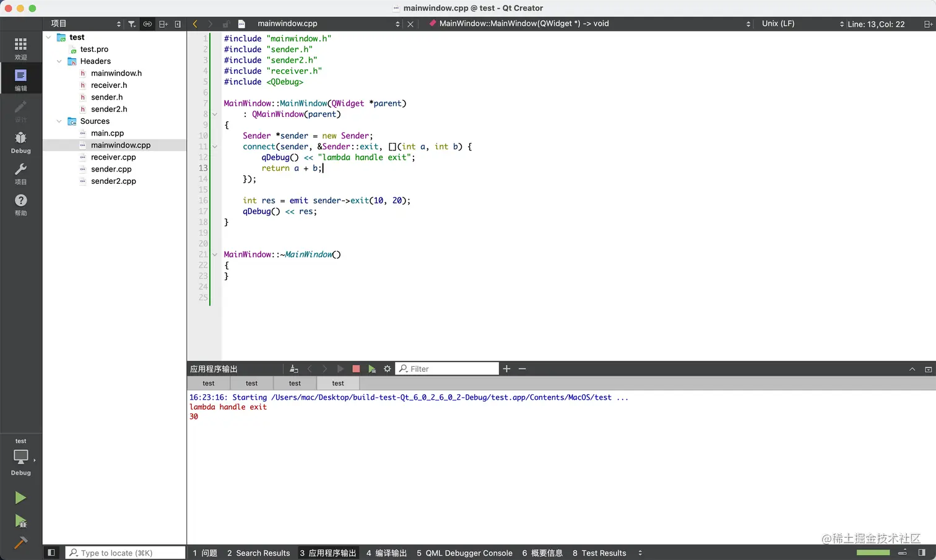Select the first test output tab
The width and height of the screenshot is (936, 560).
pos(209,384)
